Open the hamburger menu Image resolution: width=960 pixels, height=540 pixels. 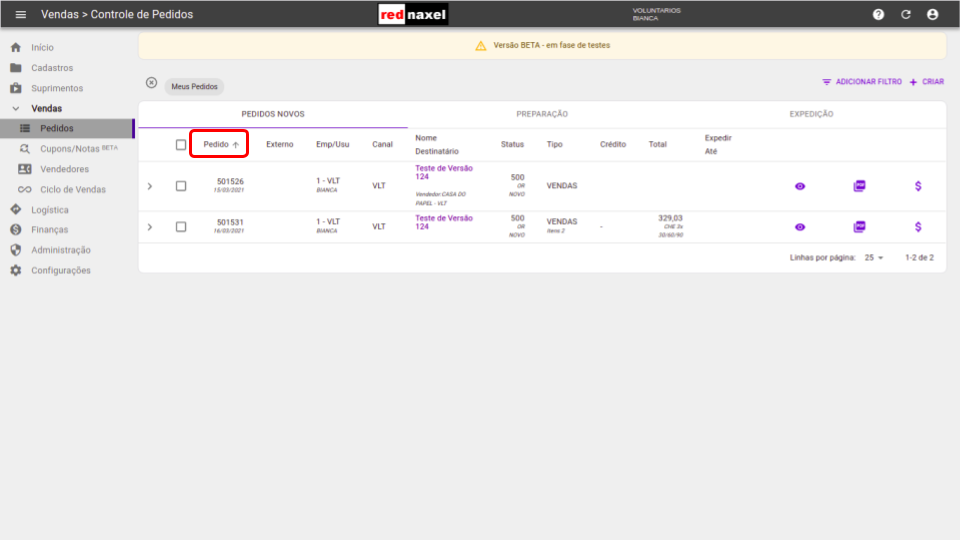[x=20, y=14]
